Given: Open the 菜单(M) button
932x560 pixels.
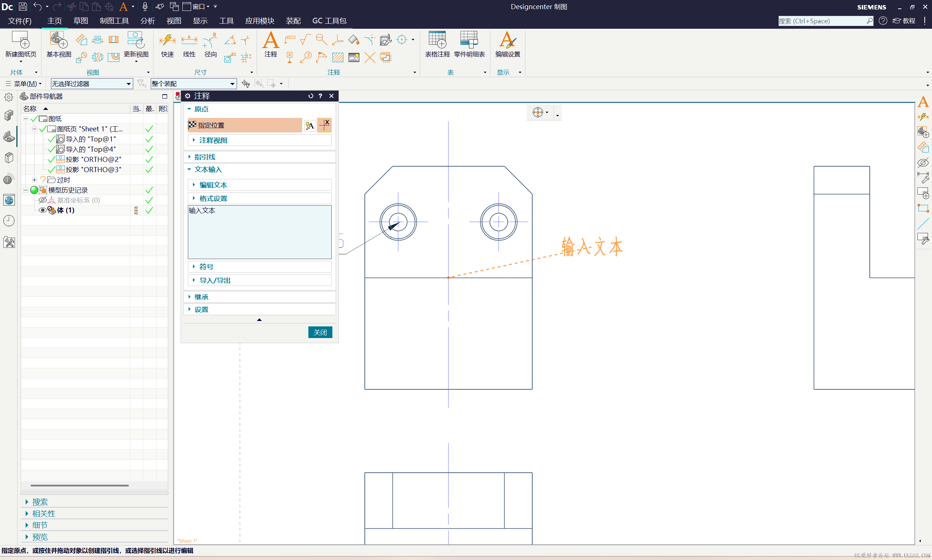Looking at the screenshot, I should pyautogui.click(x=23, y=83).
